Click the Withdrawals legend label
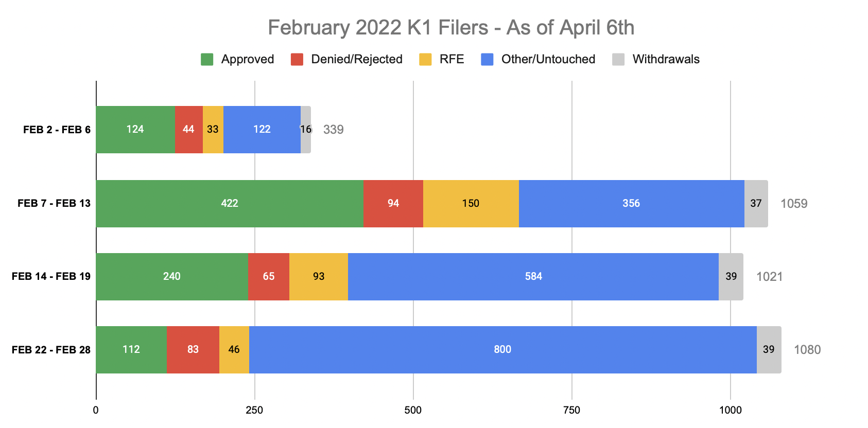 click(666, 59)
